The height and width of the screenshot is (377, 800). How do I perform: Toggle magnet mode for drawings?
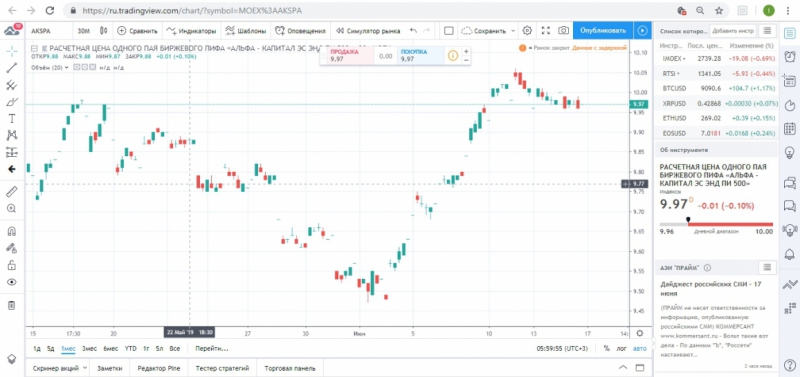click(12, 231)
